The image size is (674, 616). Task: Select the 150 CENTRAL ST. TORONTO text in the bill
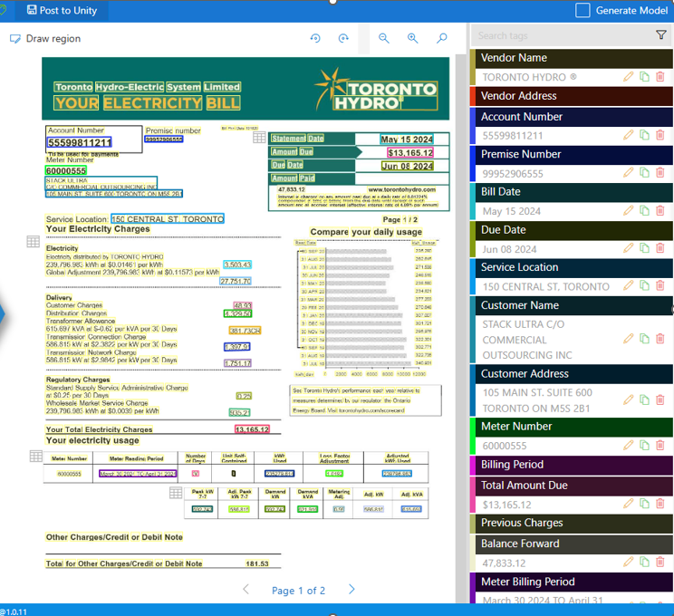tap(168, 219)
